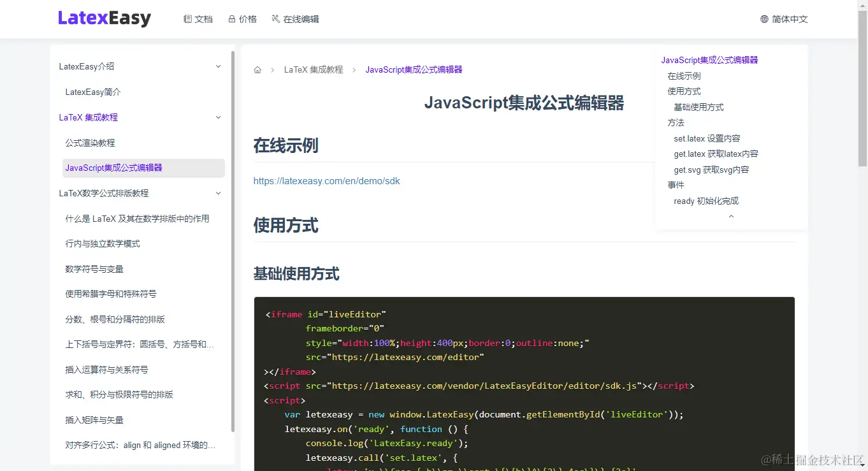This screenshot has height=471, width=868.
Task: Click the 基础使用方式 heading
Action: pyautogui.click(x=296, y=274)
